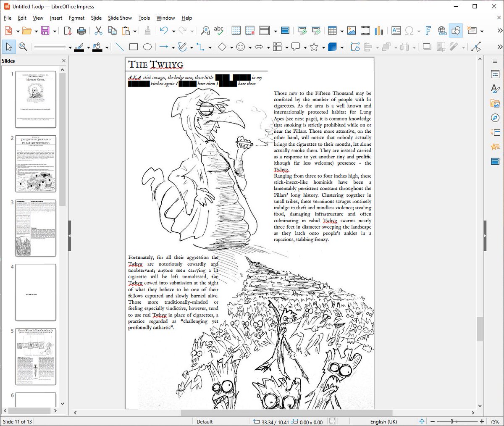The width and height of the screenshot is (504, 426).
Task: Open fill color dropdown arrow
Action: point(107,47)
